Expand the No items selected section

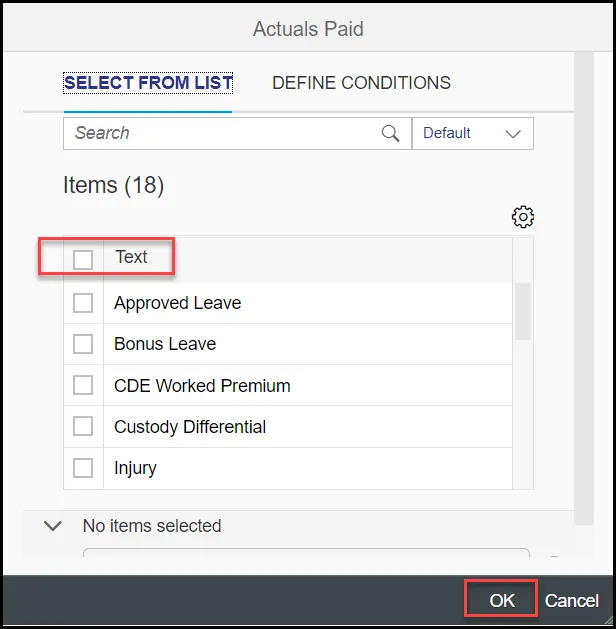pyautogui.click(x=53, y=526)
